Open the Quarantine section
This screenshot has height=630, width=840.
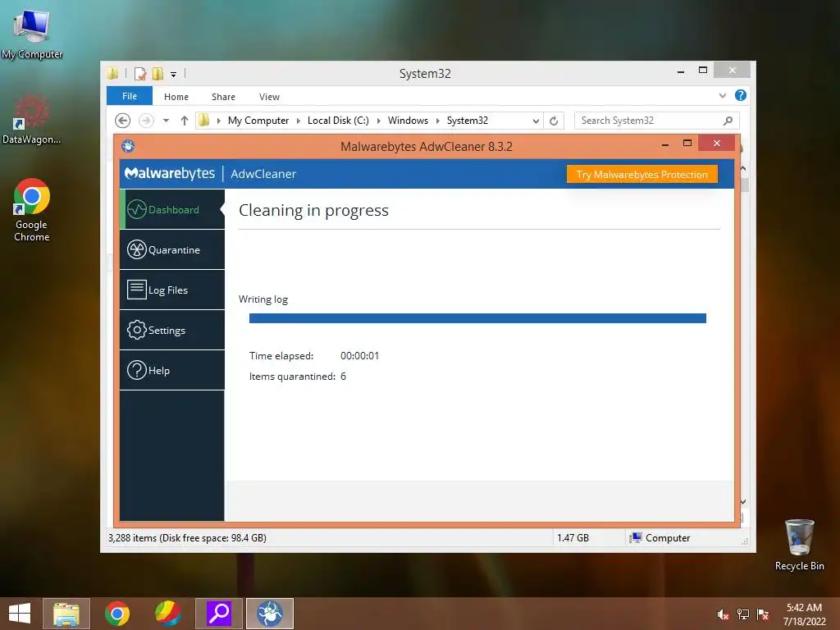(x=172, y=249)
